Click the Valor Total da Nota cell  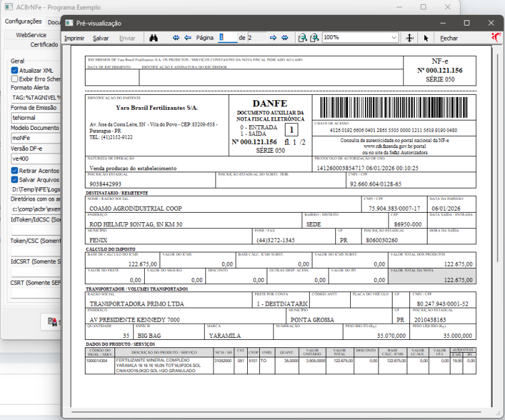[432, 276]
